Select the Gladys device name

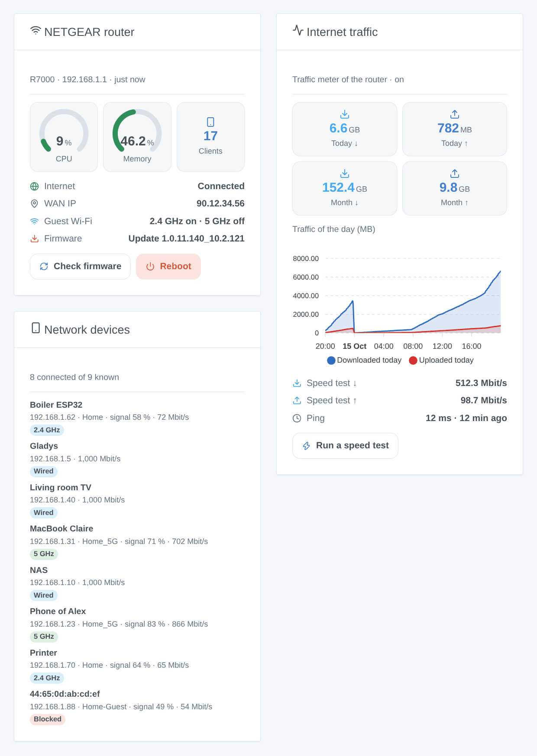pyautogui.click(x=44, y=446)
